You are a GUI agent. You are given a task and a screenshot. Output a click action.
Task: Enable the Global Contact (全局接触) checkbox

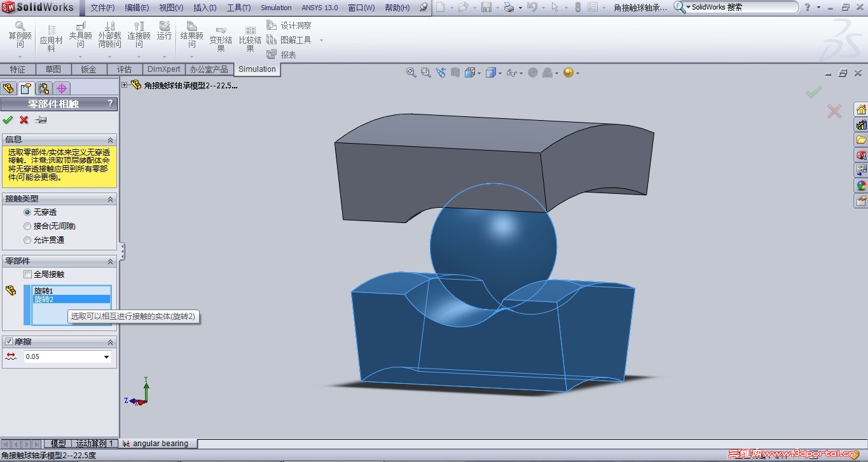pos(27,275)
